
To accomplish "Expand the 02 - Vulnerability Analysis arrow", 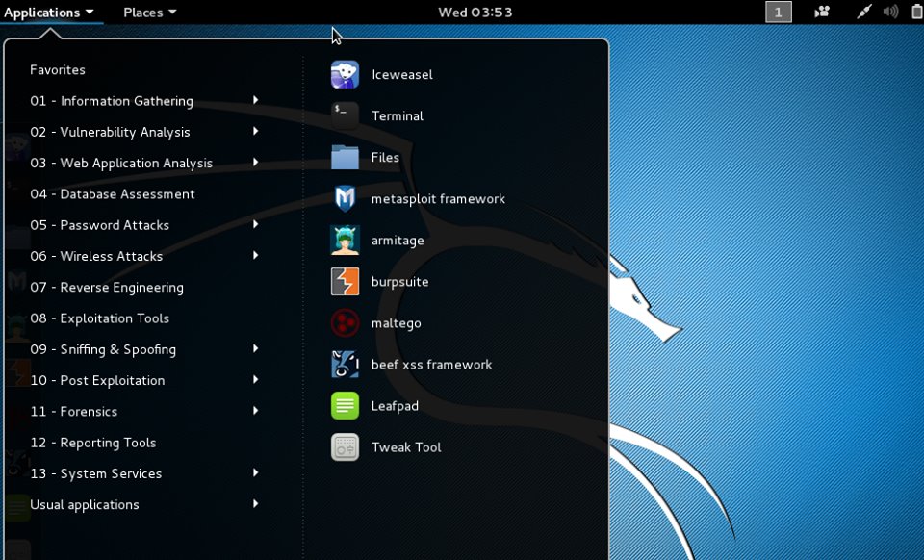I will pyautogui.click(x=255, y=131).
